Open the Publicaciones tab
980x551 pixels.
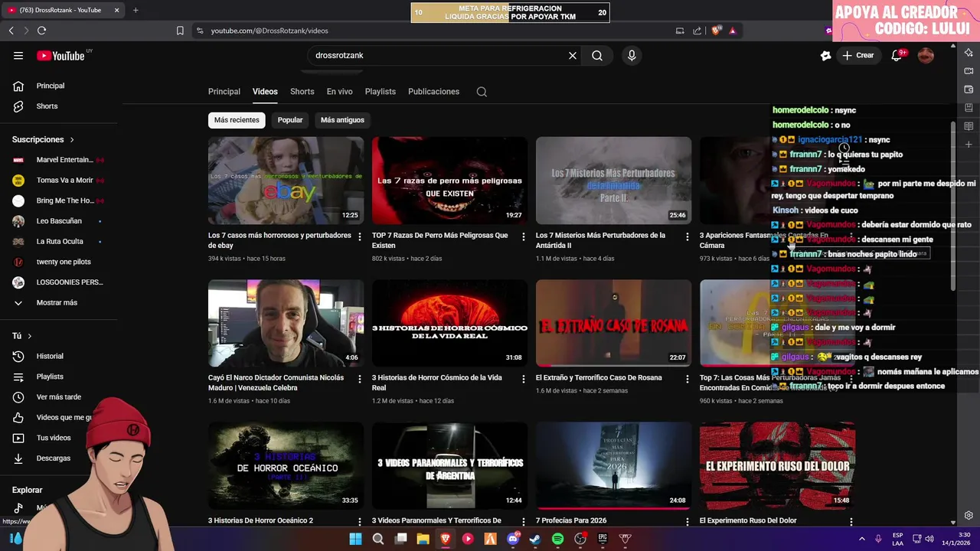click(x=433, y=91)
